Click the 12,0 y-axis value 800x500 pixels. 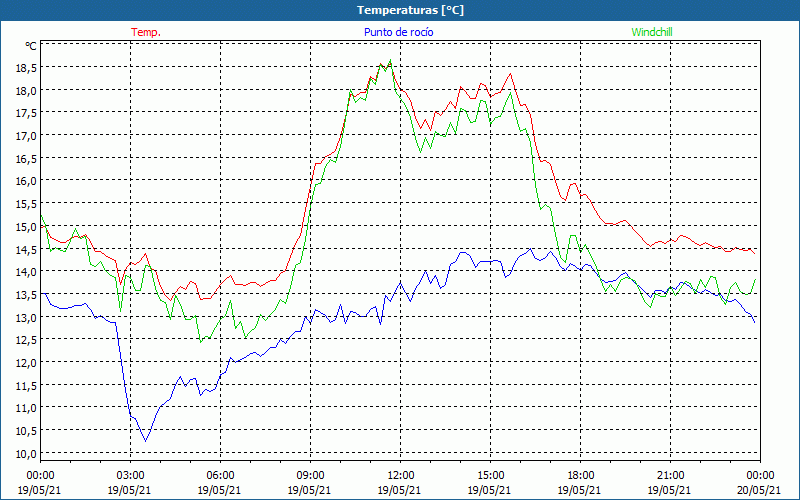pyautogui.click(x=27, y=362)
